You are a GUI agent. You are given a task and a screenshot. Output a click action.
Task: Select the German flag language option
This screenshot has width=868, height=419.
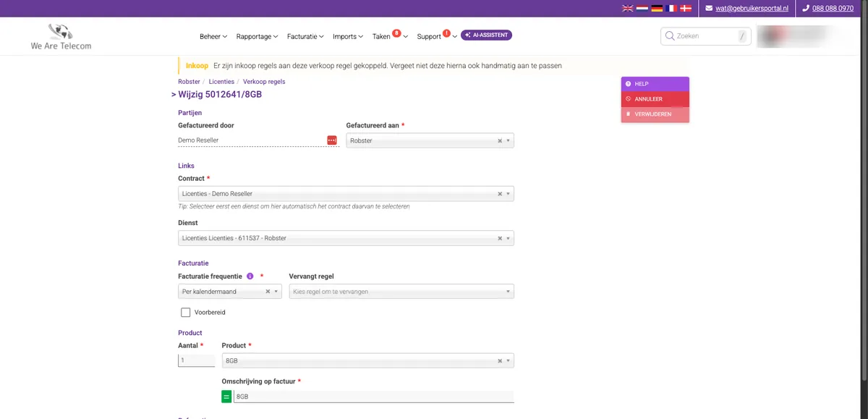point(657,9)
